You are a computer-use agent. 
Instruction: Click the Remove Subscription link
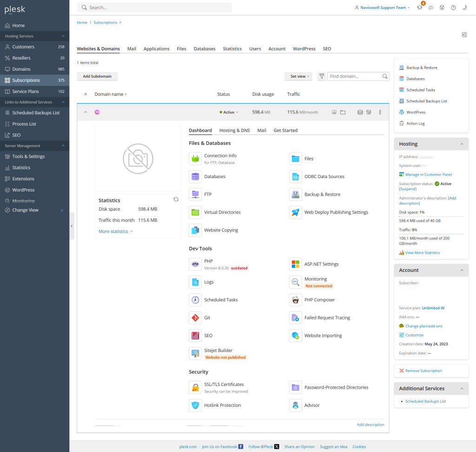[x=423, y=371]
